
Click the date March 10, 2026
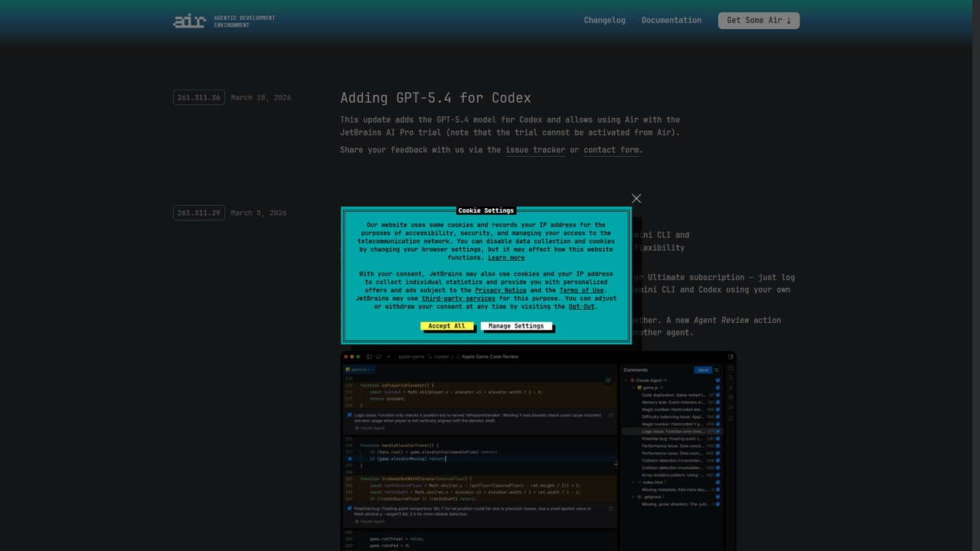pos(261,98)
